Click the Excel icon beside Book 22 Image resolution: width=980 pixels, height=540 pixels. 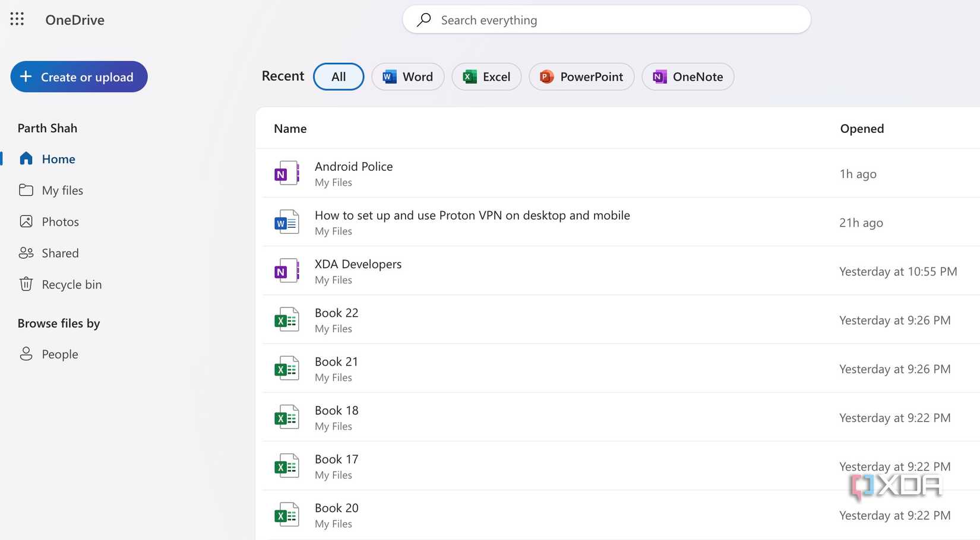(287, 320)
